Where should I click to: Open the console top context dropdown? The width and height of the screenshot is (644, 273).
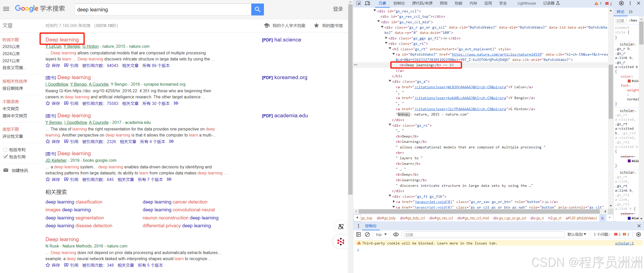tap(381, 235)
